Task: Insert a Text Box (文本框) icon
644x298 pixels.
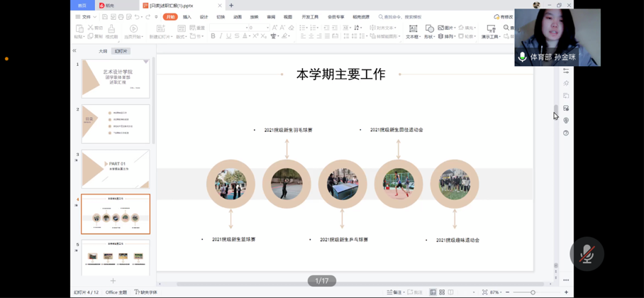Action: [x=413, y=28]
